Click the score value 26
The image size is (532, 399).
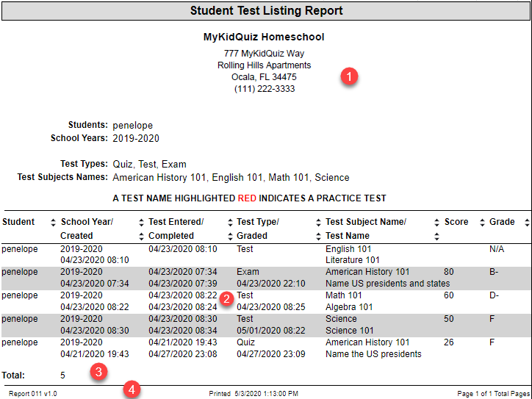[449, 342]
